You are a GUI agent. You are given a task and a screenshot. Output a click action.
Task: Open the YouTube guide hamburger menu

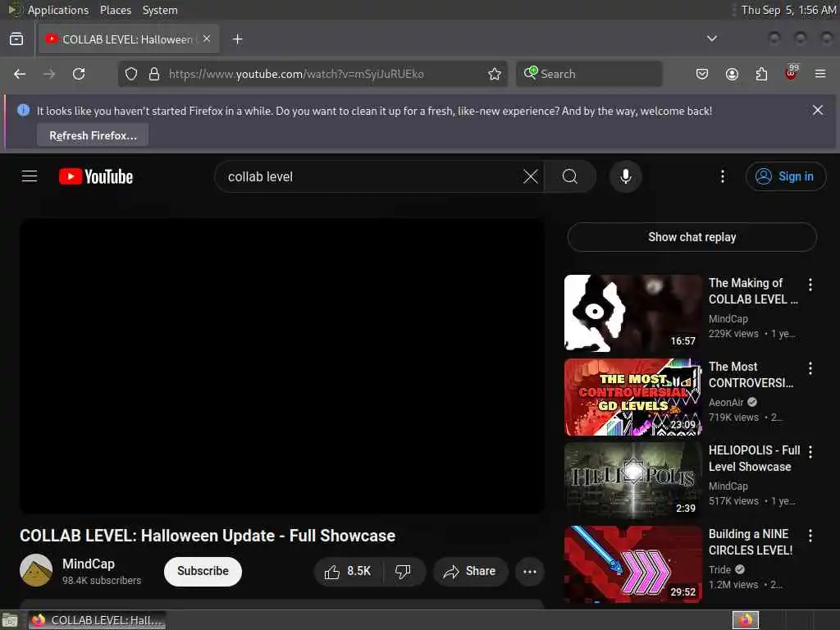(30, 176)
